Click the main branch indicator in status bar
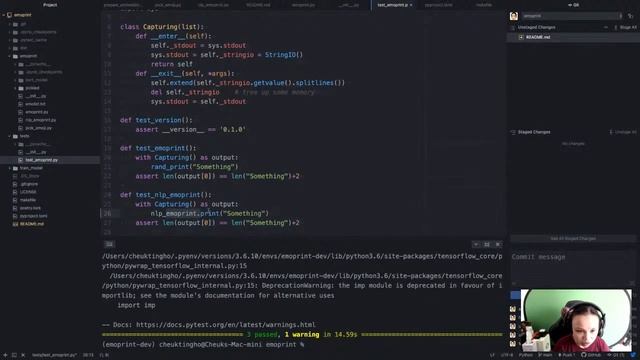 (x=545, y=355)
